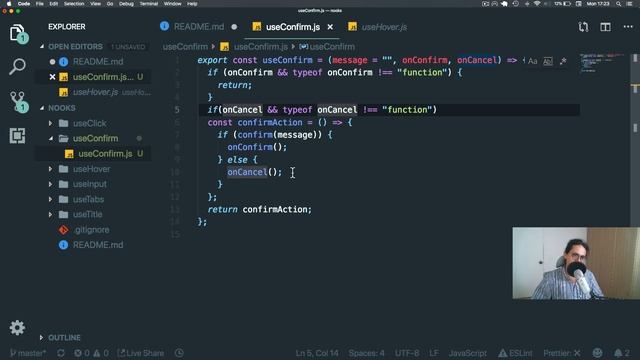Open macOS Spotlight search icon
The image size is (640, 360).
619,4
